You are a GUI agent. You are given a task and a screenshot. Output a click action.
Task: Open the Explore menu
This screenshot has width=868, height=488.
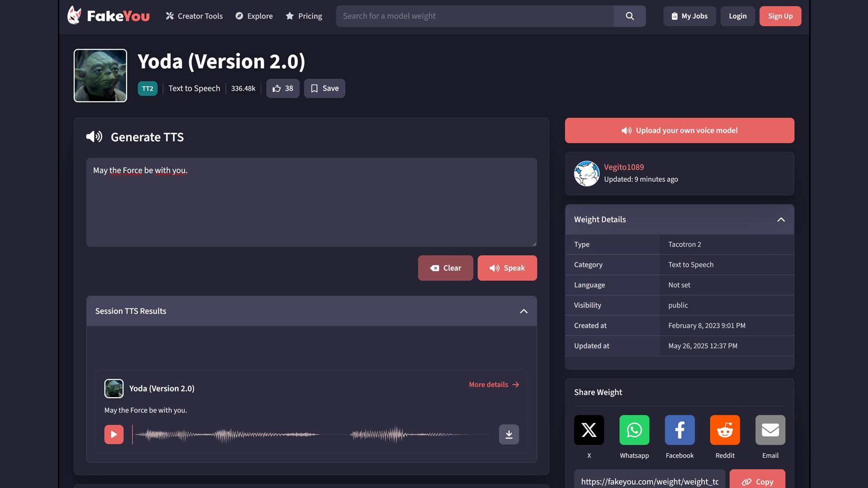254,16
